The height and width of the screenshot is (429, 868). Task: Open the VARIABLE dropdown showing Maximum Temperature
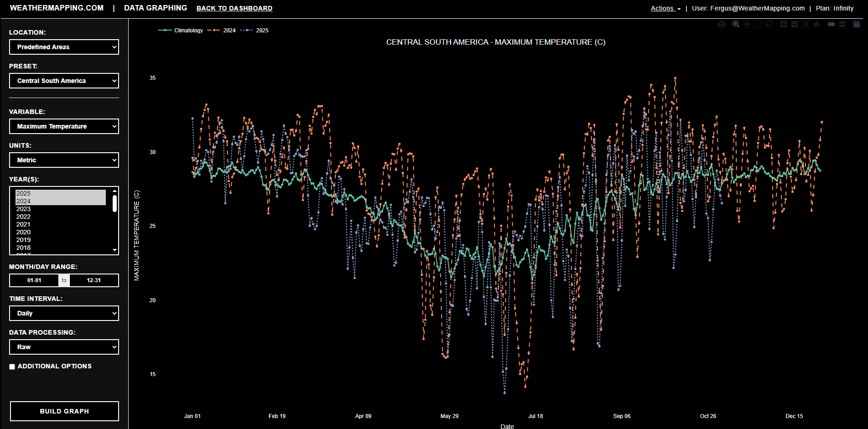tap(64, 126)
